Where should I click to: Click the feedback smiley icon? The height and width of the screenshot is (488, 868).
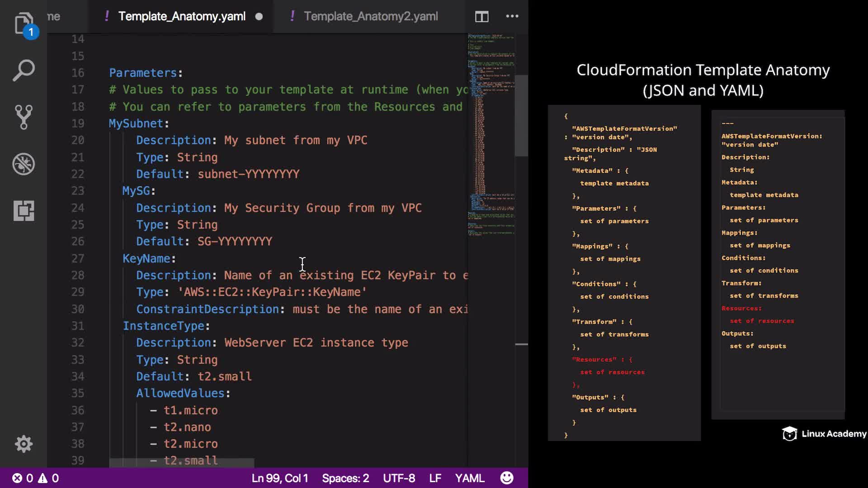pos(507,478)
